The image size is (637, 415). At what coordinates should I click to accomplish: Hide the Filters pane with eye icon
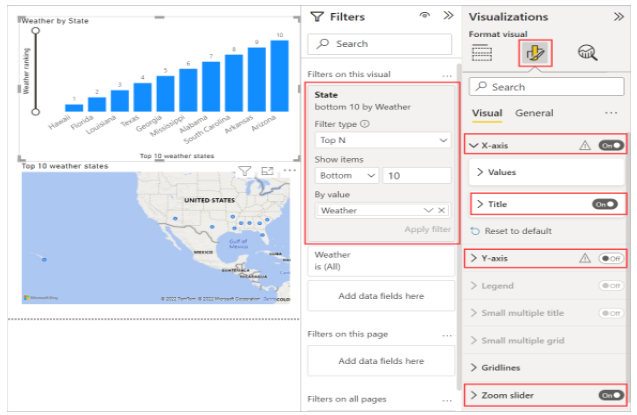[x=424, y=16]
